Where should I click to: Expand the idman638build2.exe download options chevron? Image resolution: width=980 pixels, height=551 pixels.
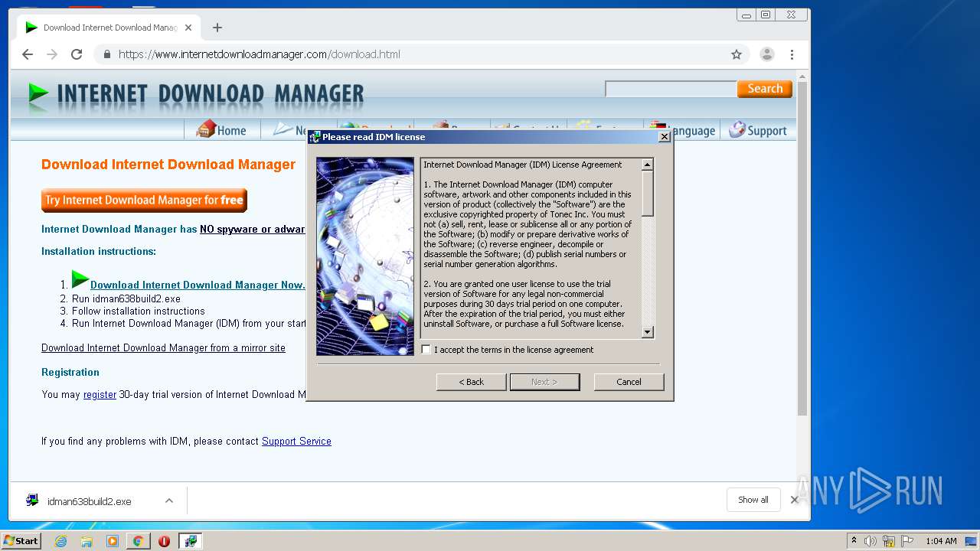point(169,501)
